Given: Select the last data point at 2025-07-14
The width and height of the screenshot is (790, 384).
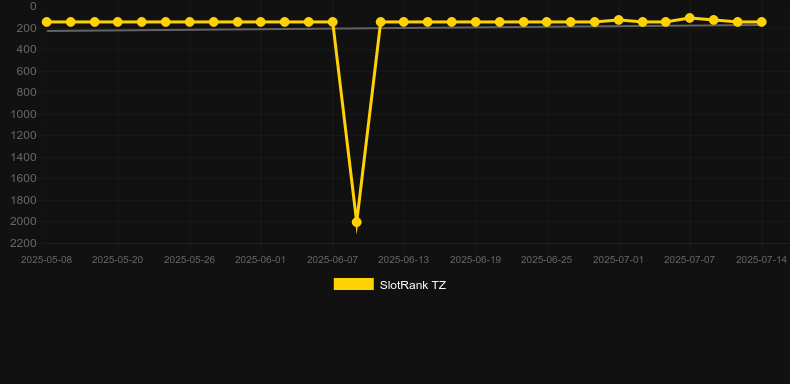Looking at the screenshot, I should point(761,22).
